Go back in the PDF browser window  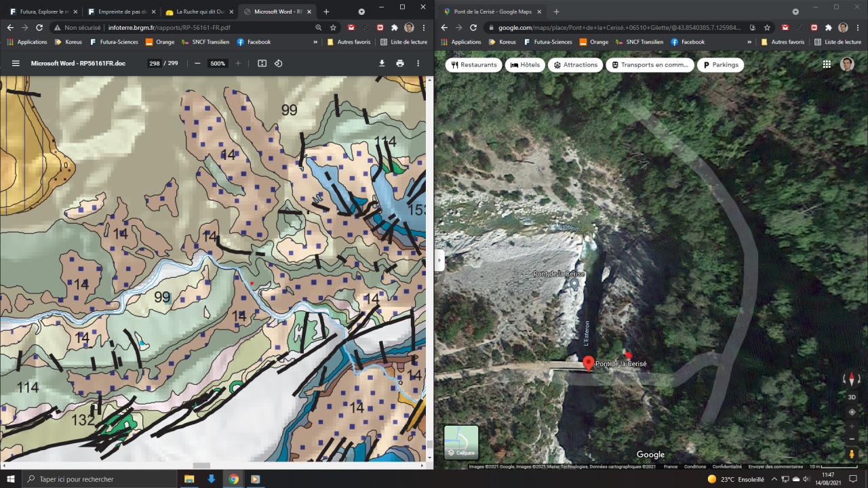10,28
